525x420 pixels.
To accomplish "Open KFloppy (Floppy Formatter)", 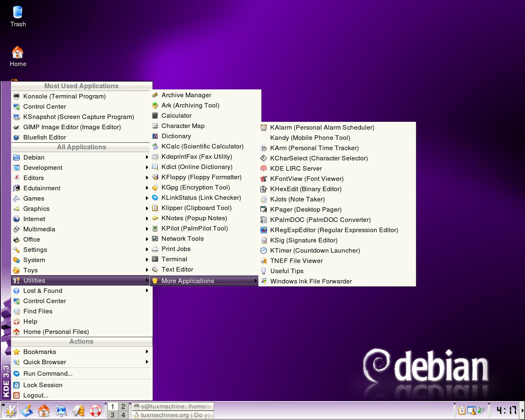I will [x=205, y=177].
